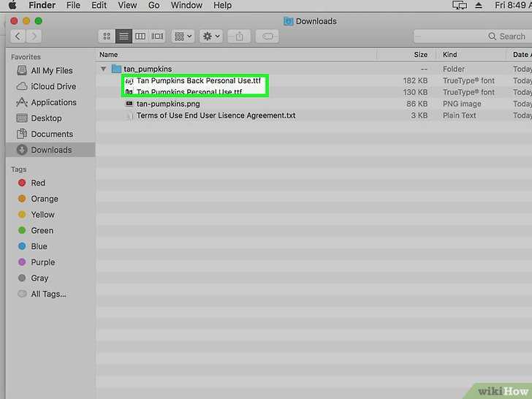Open the Apple menu
This screenshot has height=399, width=532.
[12, 5]
